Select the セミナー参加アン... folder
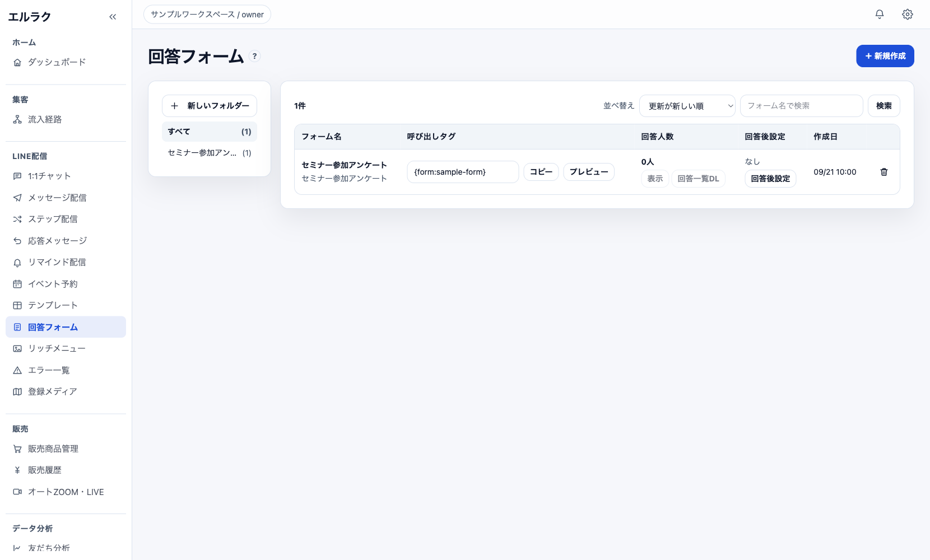Viewport: 930px width, 560px height. coord(210,153)
